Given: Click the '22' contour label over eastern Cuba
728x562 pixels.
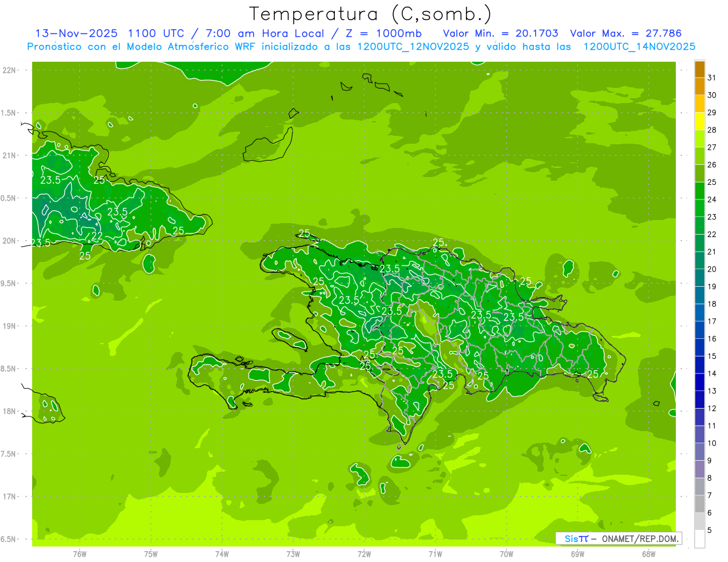Looking at the screenshot, I should point(97,236).
